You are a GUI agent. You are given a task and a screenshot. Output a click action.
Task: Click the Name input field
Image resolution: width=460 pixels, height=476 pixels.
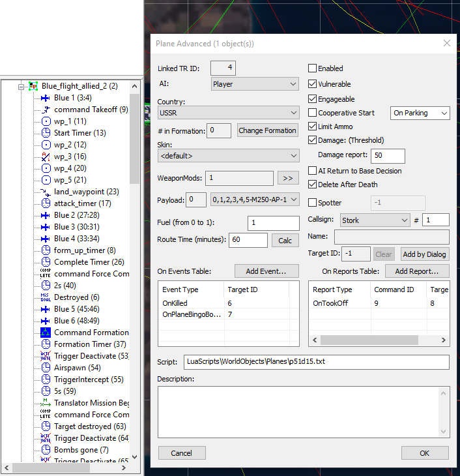click(392, 237)
